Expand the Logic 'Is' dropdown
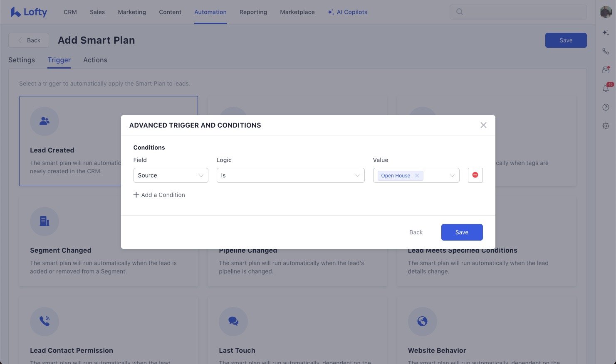 pyautogui.click(x=290, y=175)
